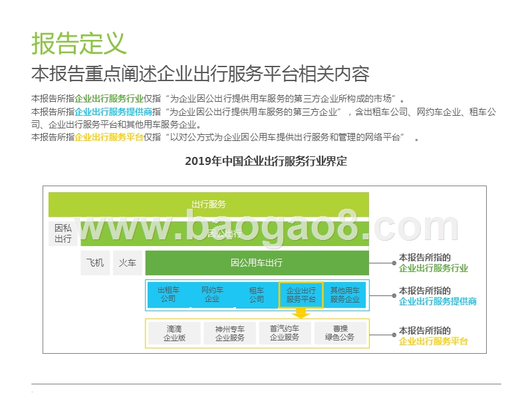Click green legend label 企业出行服务行业 at right
532x399 pixels.
pos(434,269)
